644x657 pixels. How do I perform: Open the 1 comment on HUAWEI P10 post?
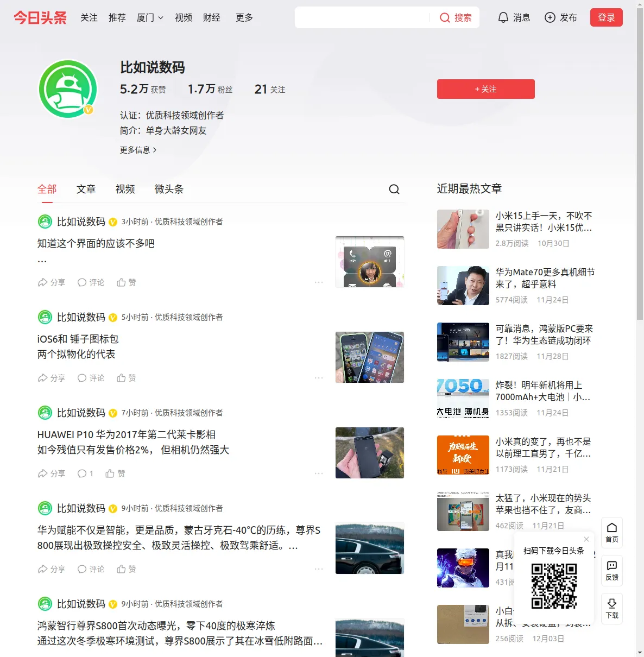click(x=85, y=473)
